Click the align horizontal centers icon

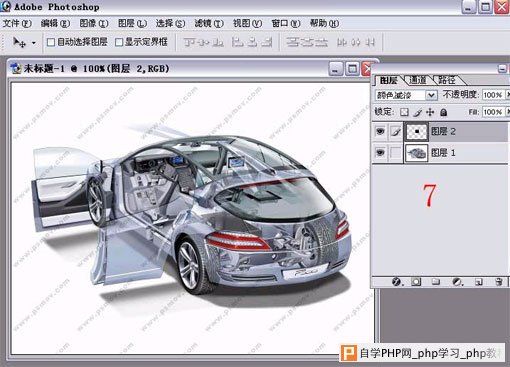(x=252, y=42)
